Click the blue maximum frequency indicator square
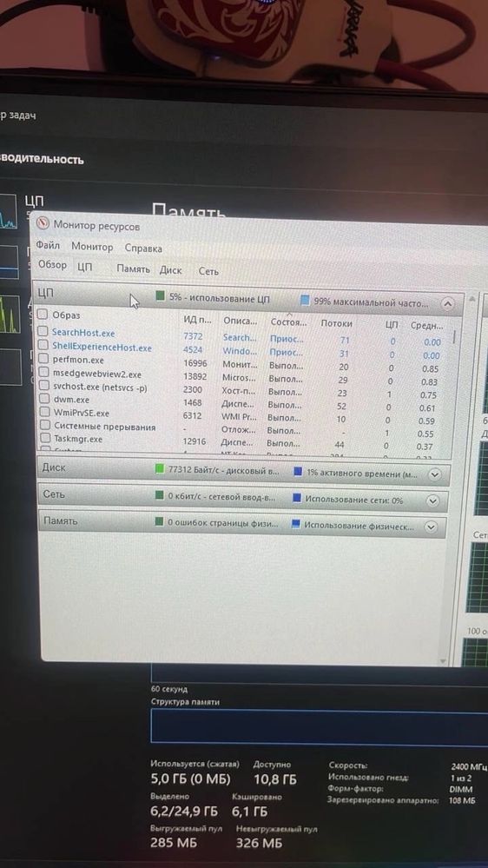The image size is (488, 868). pyautogui.click(x=305, y=301)
